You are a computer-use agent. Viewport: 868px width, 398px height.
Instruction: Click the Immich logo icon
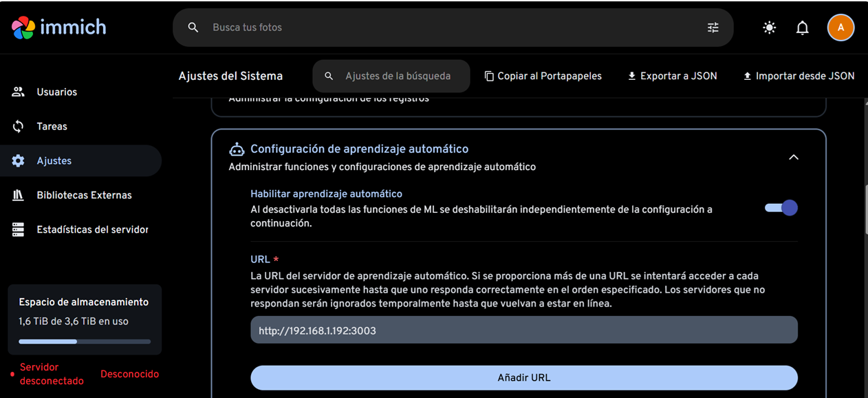pos(23,28)
